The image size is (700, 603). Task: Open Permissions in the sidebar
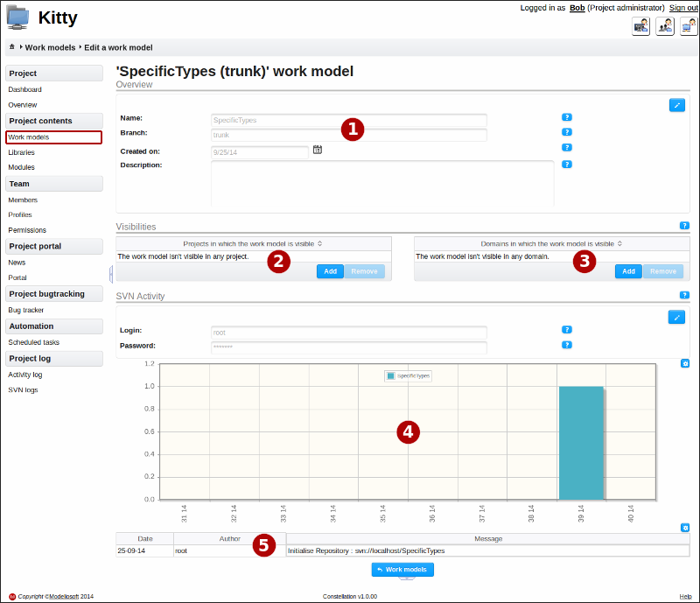click(27, 230)
